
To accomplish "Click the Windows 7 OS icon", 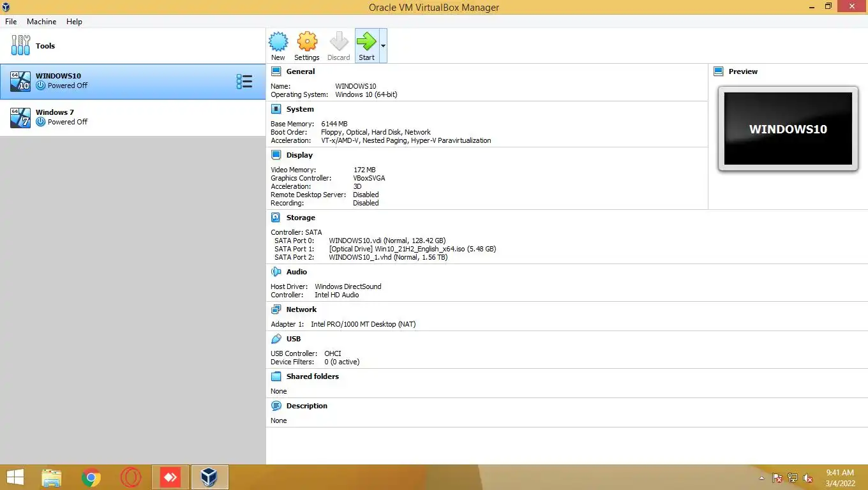I will 20,117.
